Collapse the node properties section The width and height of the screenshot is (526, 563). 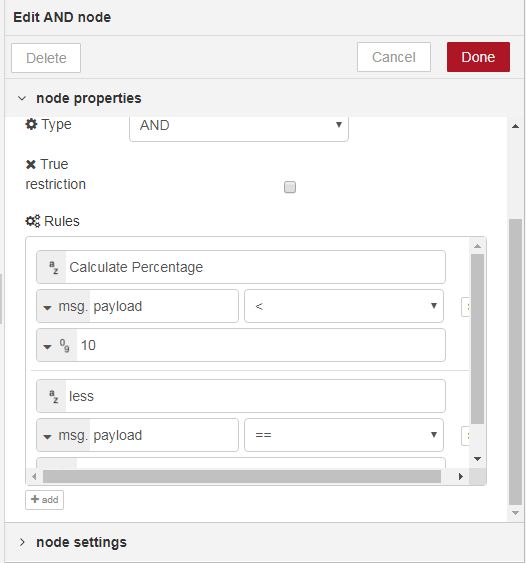point(22,98)
